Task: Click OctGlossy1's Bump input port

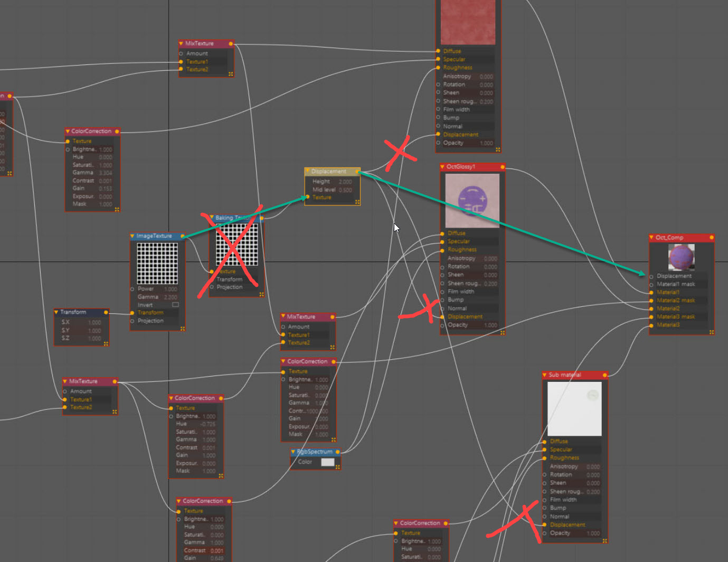Action: [x=442, y=300]
